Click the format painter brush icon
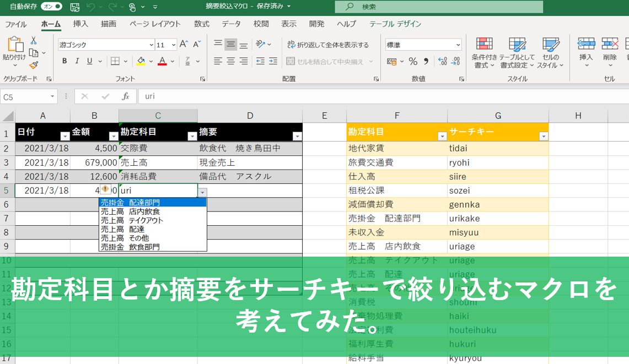This screenshot has width=629, height=364. pos(34,66)
